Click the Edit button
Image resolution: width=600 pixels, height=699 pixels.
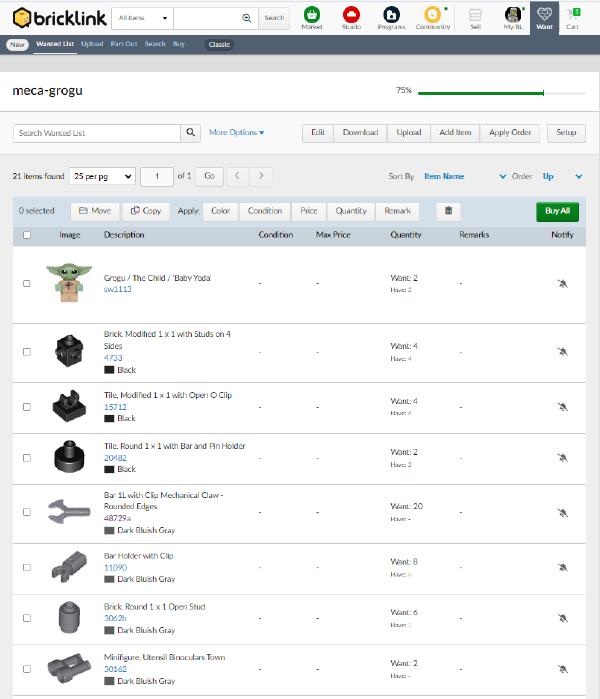(x=318, y=133)
